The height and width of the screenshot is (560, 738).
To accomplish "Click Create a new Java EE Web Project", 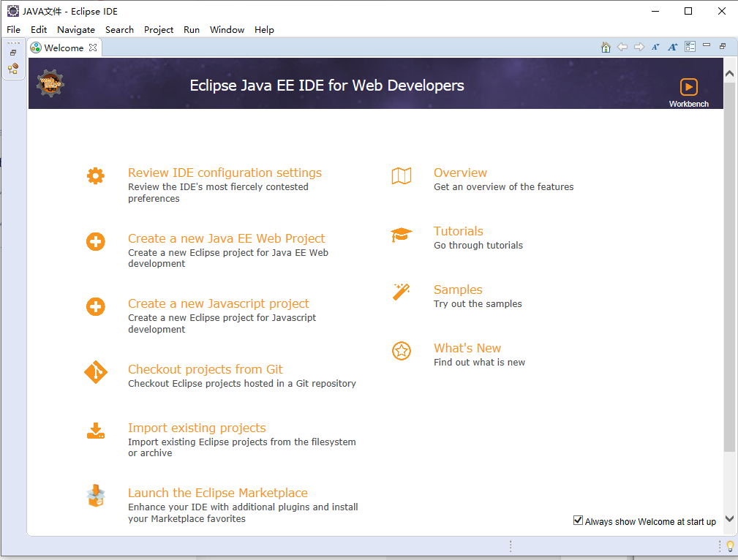I will pyautogui.click(x=227, y=238).
